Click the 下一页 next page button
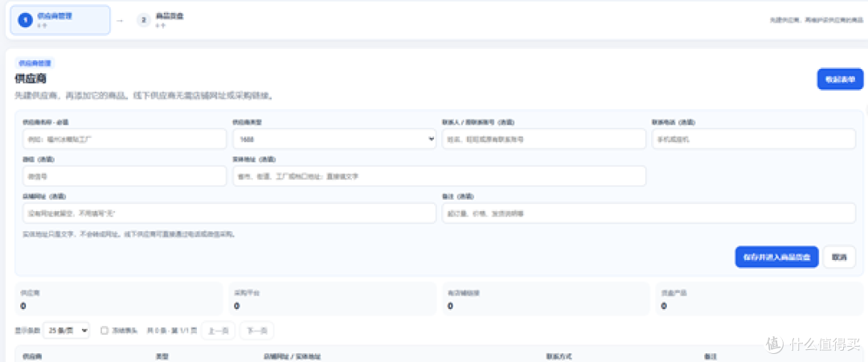 pyautogui.click(x=256, y=331)
